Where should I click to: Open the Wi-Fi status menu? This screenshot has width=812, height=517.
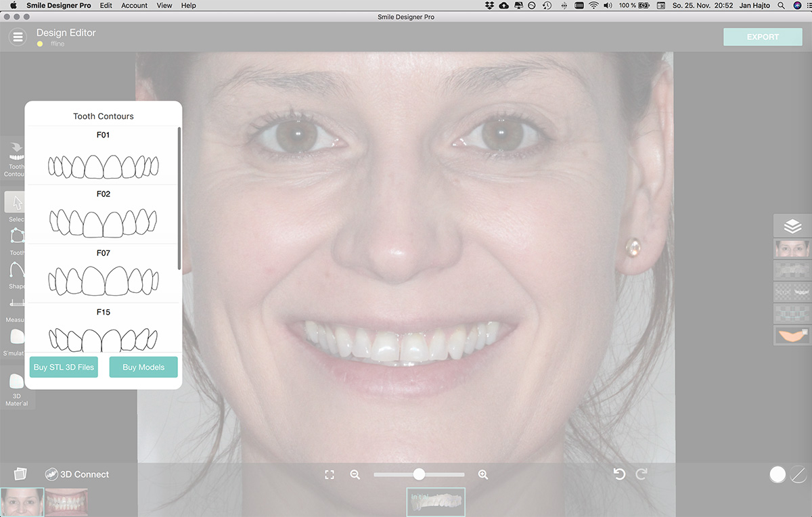(x=593, y=5)
